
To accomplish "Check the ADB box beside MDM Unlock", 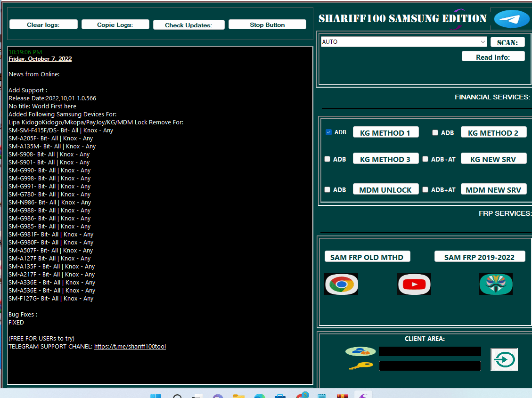I will [x=327, y=190].
